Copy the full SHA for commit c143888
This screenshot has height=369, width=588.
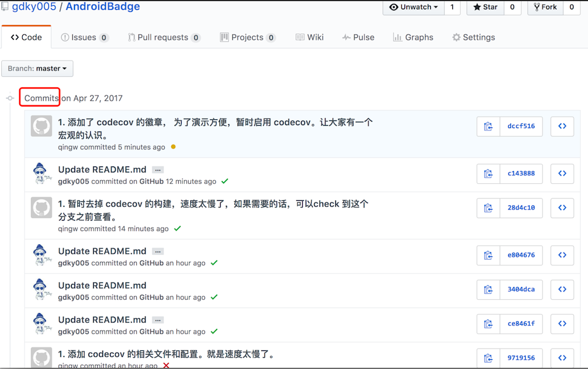point(488,173)
